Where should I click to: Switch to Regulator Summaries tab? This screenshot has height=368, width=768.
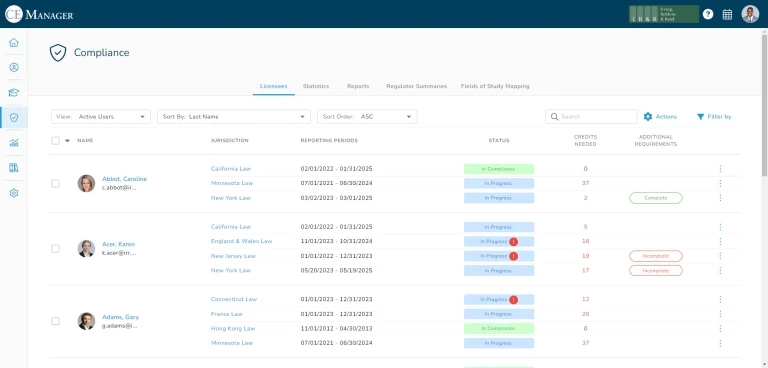coord(417,86)
